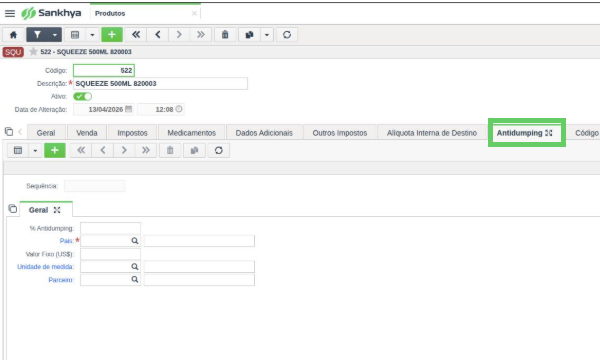Jump to first product record

point(136,35)
